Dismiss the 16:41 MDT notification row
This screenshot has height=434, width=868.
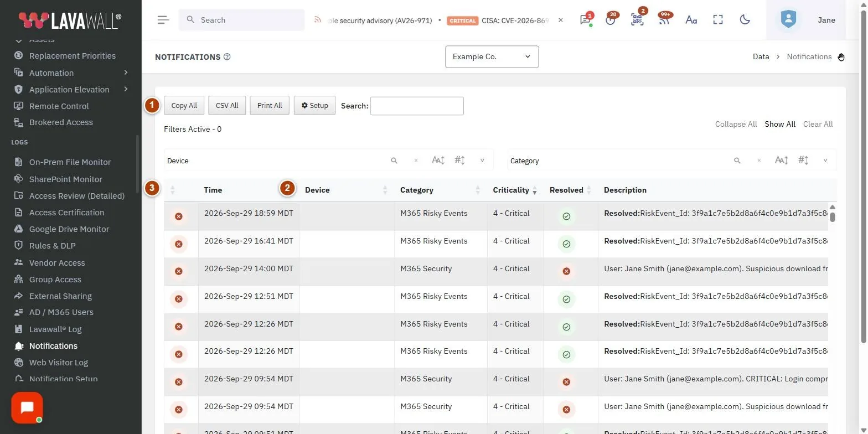pyautogui.click(x=179, y=244)
